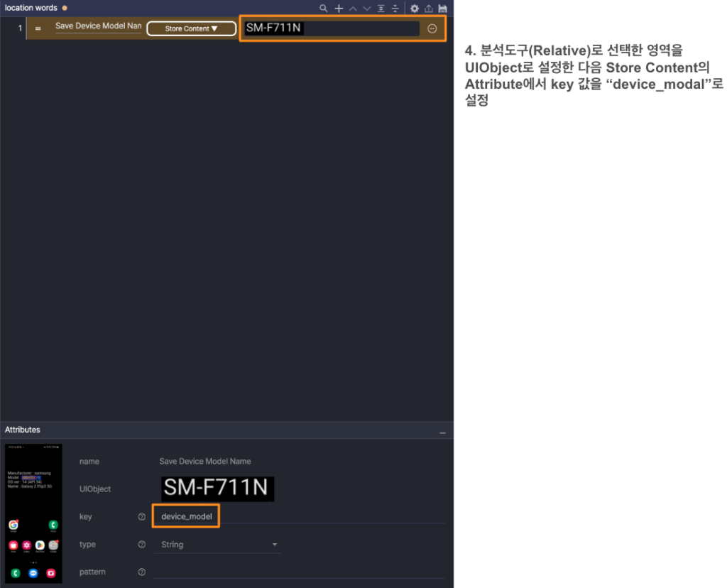Click the SM-F711N UIObject image in step row

(275, 28)
